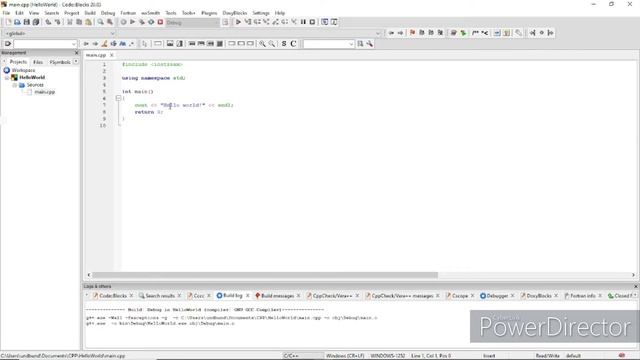Click the bold C toolbar icon
The width and height of the screenshot is (640, 360).
click(x=293, y=44)
